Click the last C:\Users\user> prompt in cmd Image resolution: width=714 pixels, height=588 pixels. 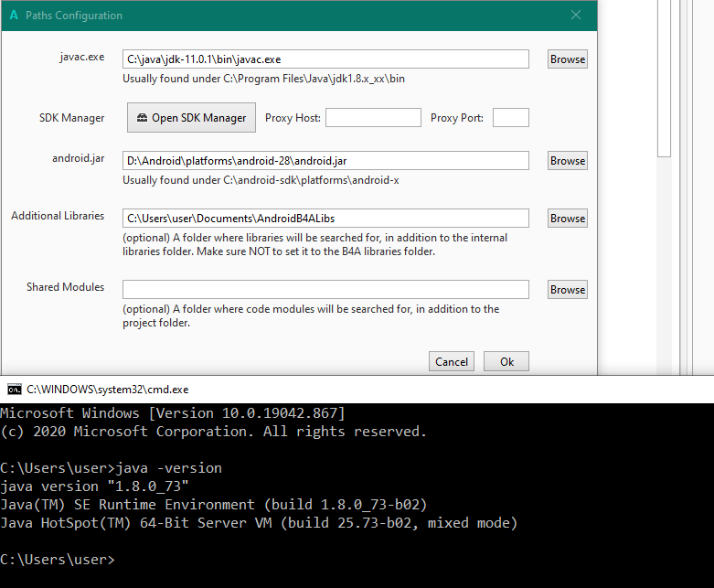tap(58, 560)
